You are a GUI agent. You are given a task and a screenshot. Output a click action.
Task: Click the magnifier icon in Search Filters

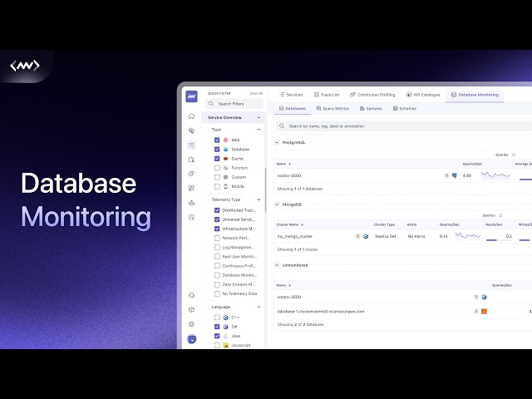click(x=211, y=104)
